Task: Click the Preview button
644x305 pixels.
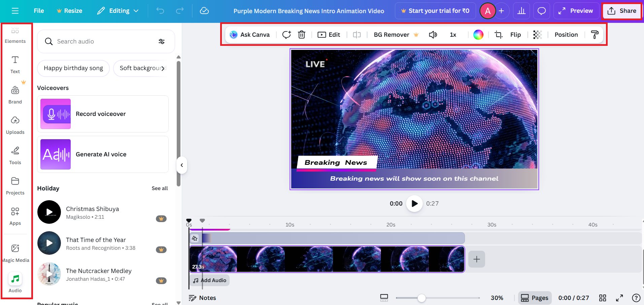Action: [576, 11]
